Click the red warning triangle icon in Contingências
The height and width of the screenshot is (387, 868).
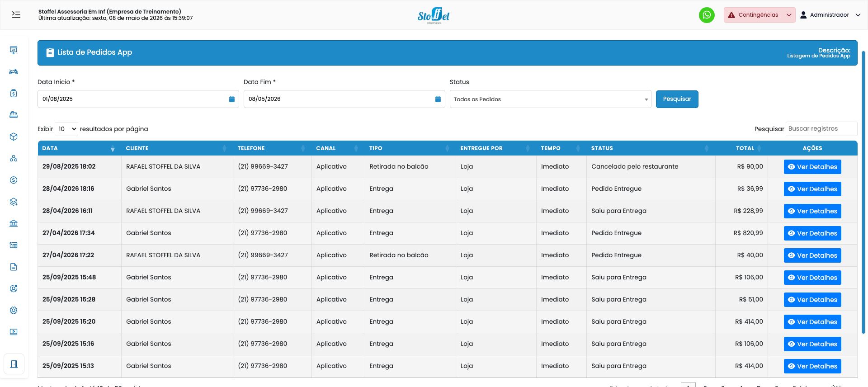pyautogui.click(x=731, y=15)
